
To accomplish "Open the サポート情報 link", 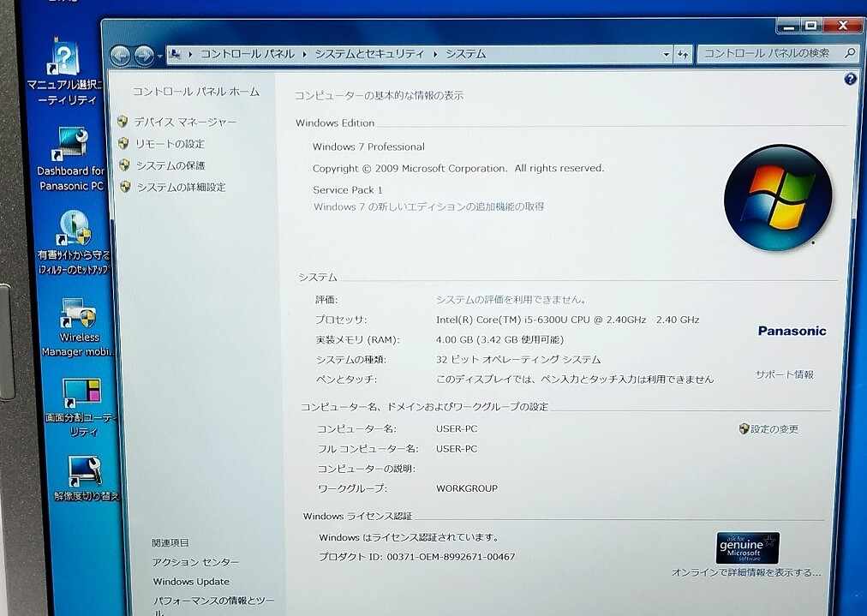I will pos(785,374).
